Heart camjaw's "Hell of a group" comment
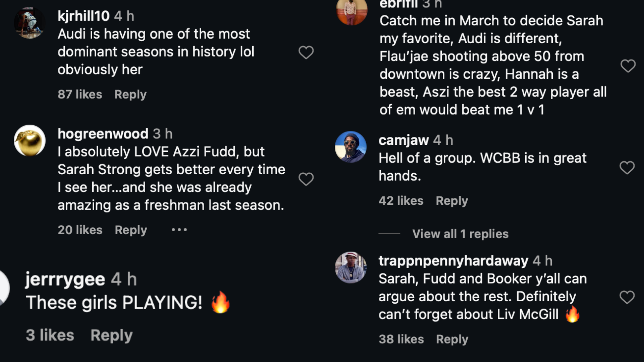 pos(627,167)
